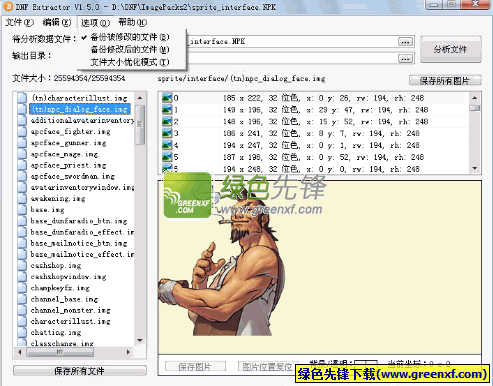Click 分析文件 button

tap(450, 49)
